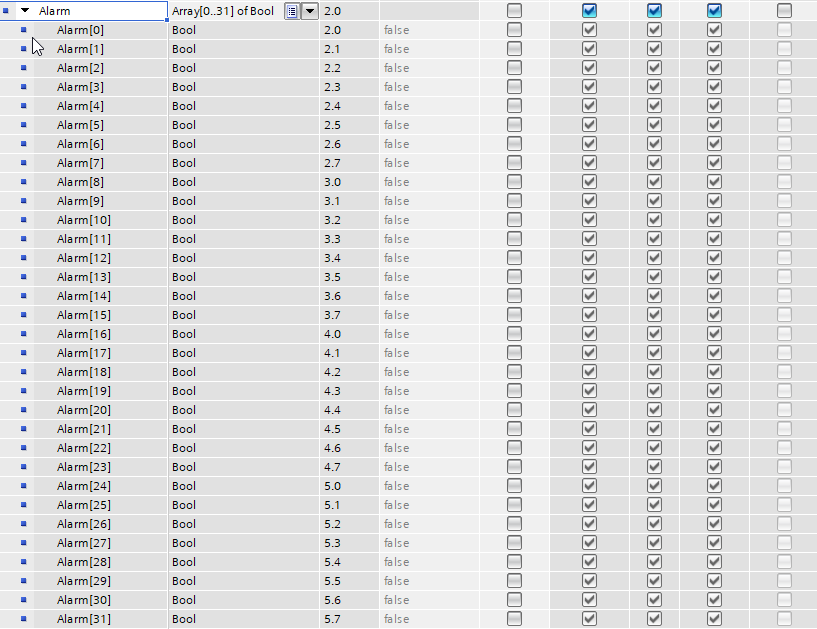Image resolution: width=817 pixels, height=629 pixels.
Task: Toggle Accessible from HMI checkbox for Alarm[10]
Action: coord(589,220)
